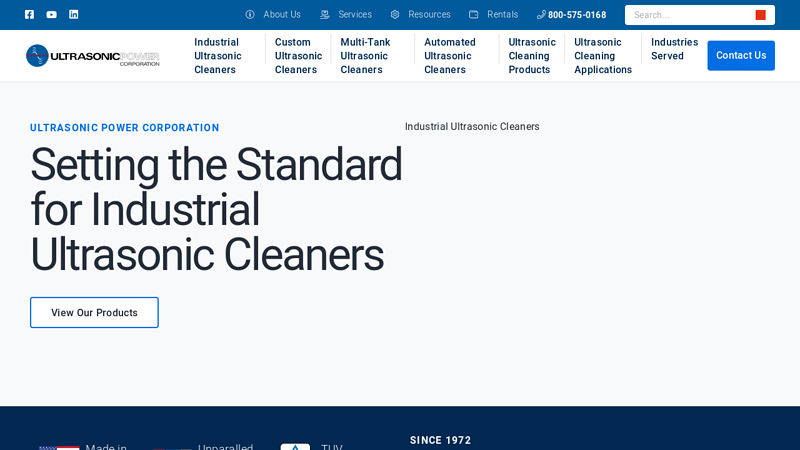800x450 pixels.
Task: Open the LinkedIn profile icon
Action: tap(73, 14)
